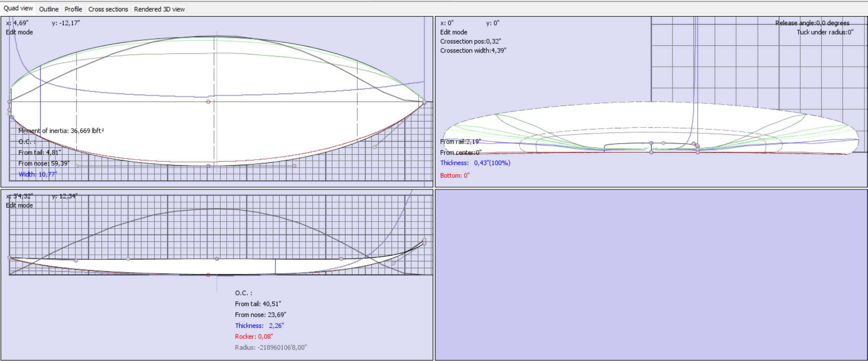This screenshot has width=868, height=361.
Task: Select the tail endpoint handle in the outline view
Action: coord(9,102)
